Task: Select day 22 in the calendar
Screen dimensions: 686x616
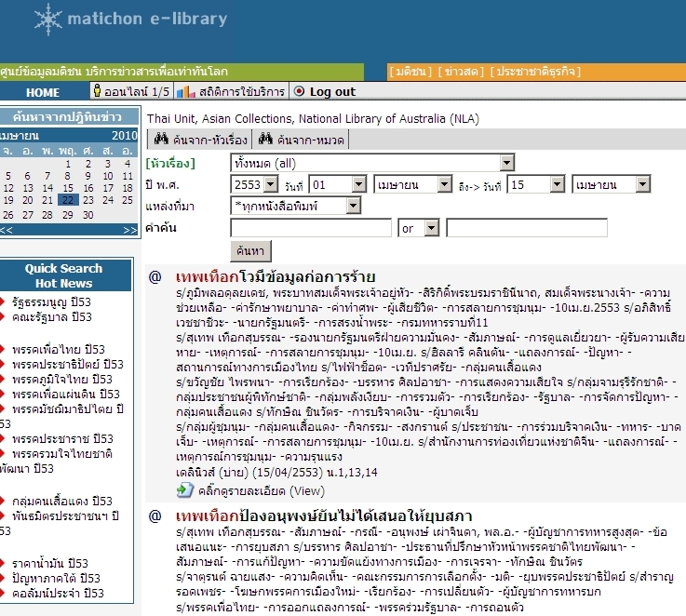Action: coord(67,200)
